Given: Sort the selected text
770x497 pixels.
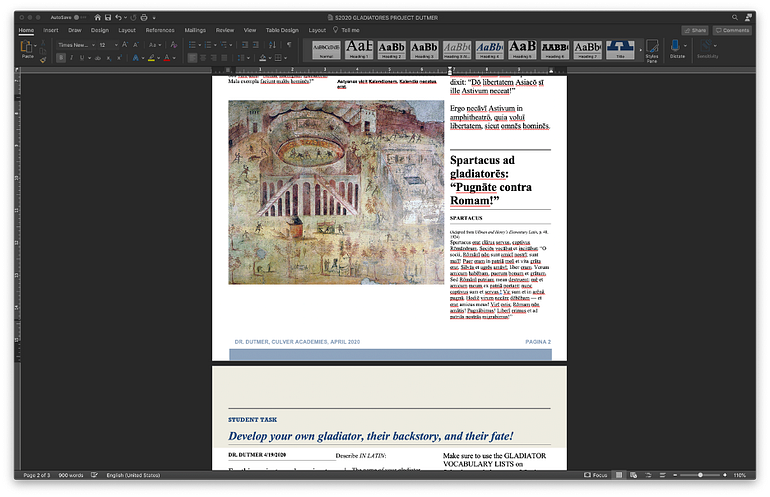Looking at the screenshot, I should point(273,45).
